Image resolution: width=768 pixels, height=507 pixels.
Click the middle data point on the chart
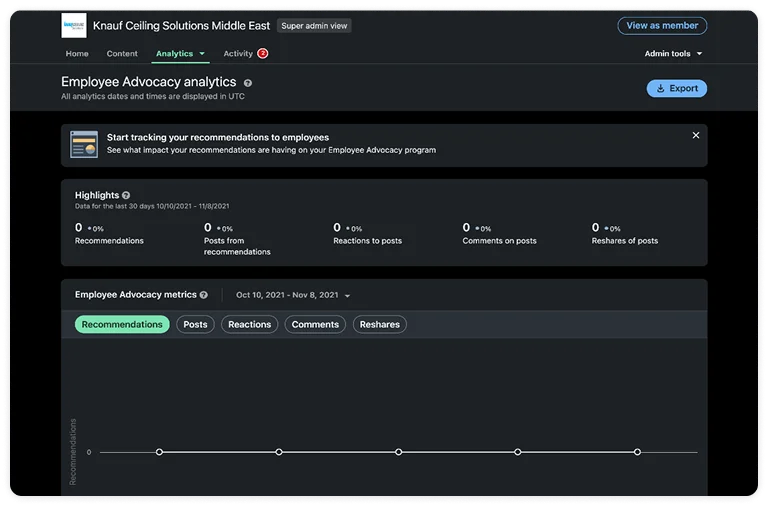tap(399, 452)
